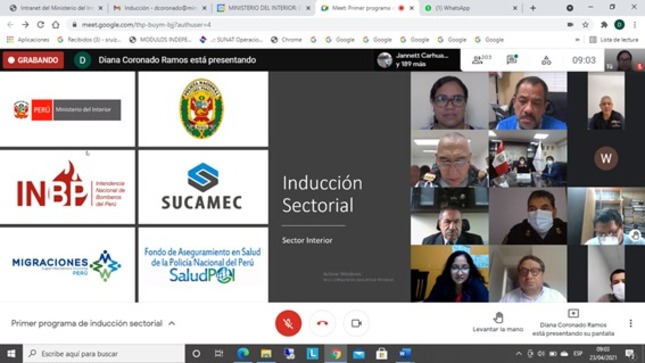Open the three-dot more options menu
The image size is (645, 363).
(x=631, y=323)
